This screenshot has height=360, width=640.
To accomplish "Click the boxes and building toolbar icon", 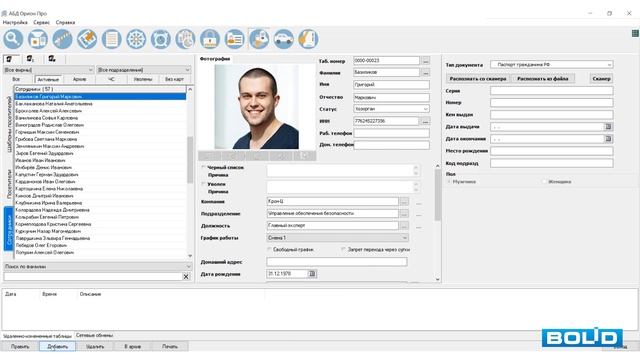I will 38,39.
